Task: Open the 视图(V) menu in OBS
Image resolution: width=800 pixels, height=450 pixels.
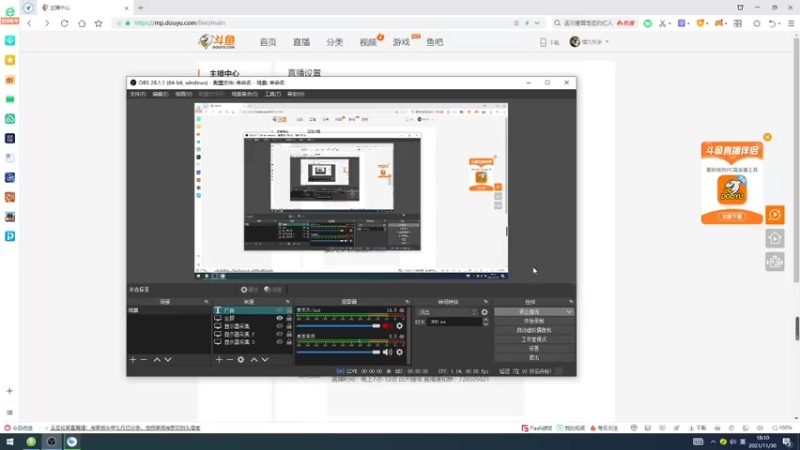Action: click(183, 94)
